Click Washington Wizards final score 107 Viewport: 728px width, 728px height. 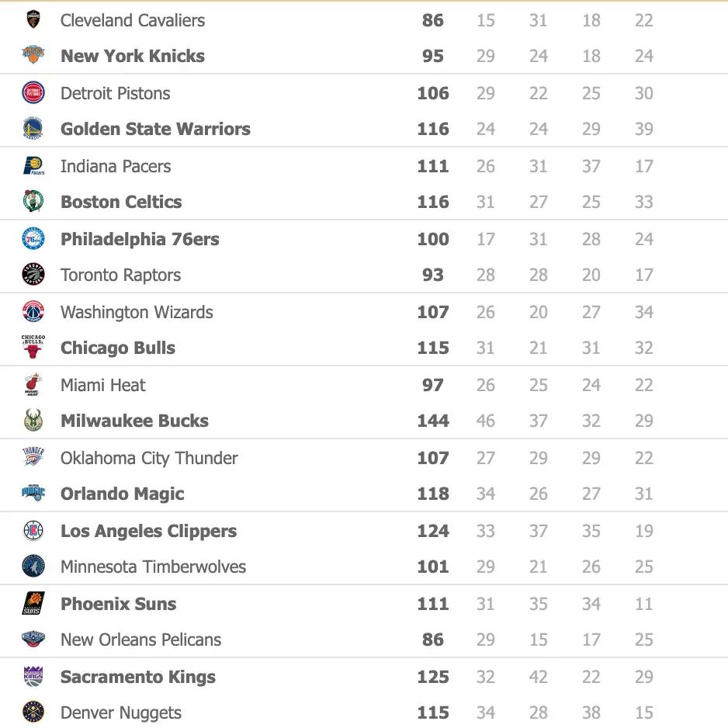click(433, 312)
